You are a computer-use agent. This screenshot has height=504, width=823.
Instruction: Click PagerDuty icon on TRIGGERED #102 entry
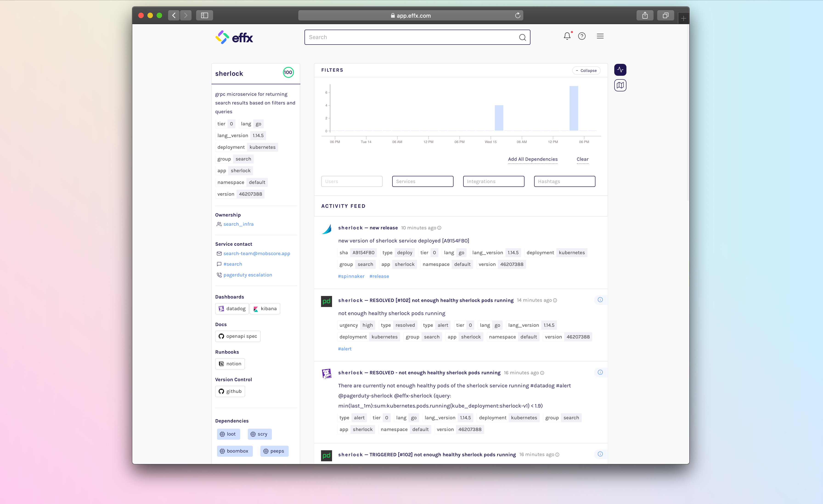click(x=326, y=456)
